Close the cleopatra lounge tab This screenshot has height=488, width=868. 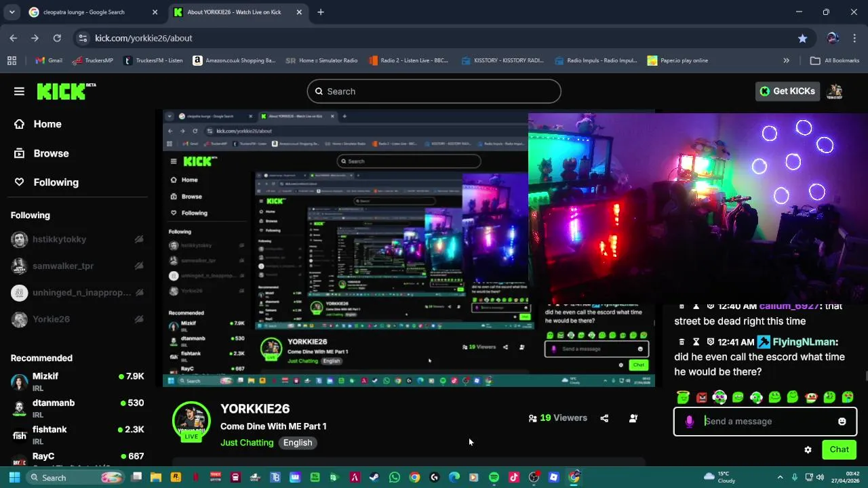click(x=155, y=12)
